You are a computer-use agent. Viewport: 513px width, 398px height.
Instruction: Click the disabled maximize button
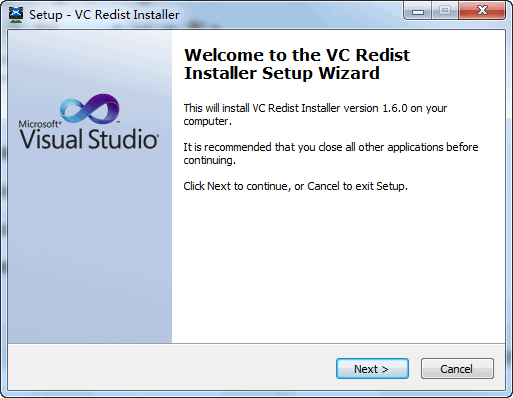[445, 11]
